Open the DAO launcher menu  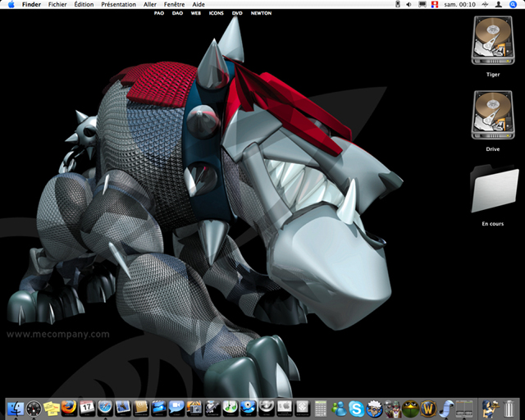click(x=177, y=13)
